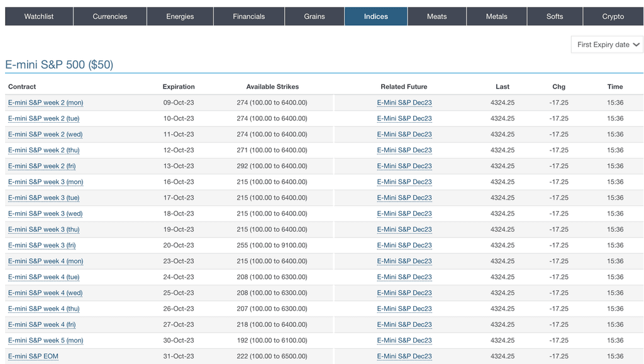Viewport: 644px width, 364px height.
Task: Click E-Mini S&P Dec23 future in first row
Action: 404,103
